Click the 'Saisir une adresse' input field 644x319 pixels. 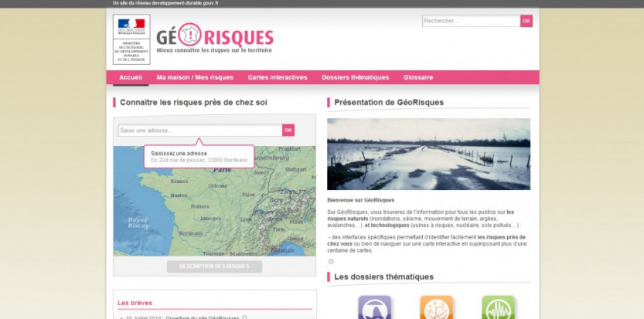(x=199, y=131)
